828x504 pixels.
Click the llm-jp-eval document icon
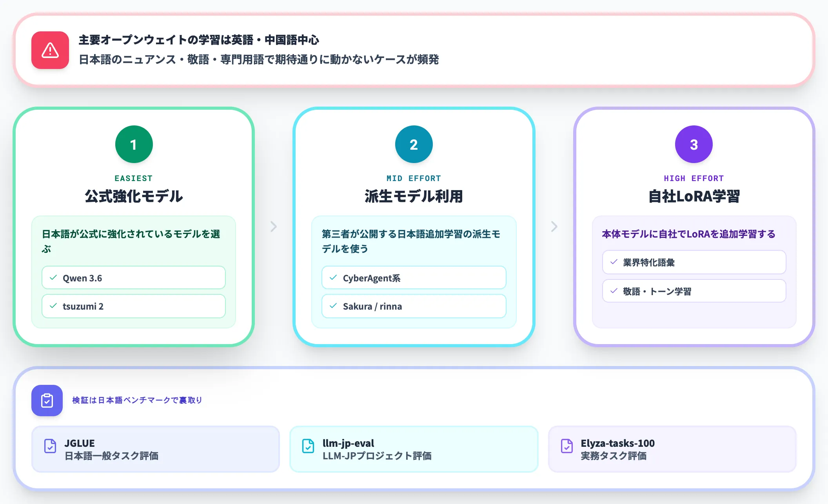click(x=308, y=446)
